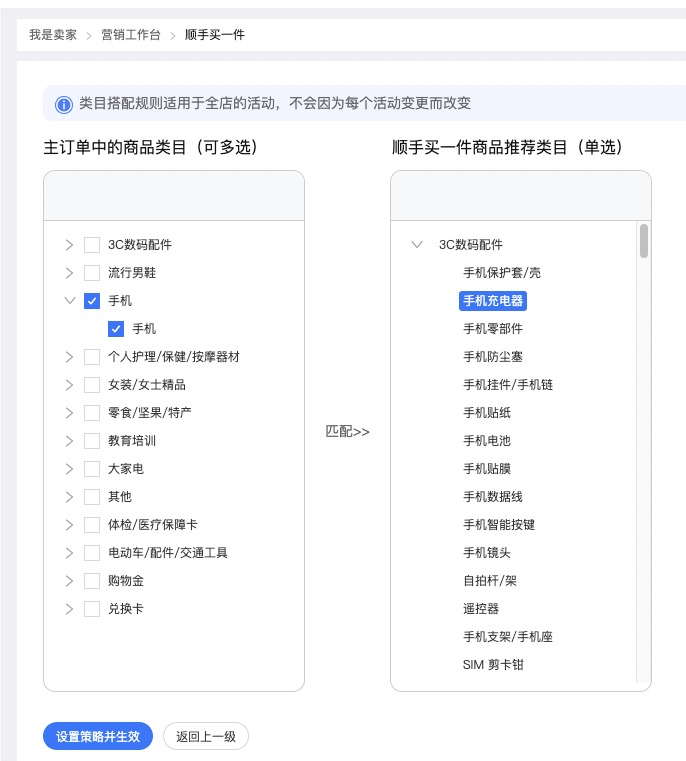The image size is (686, 761).
Task: Check the 个人护理/保健/按摩器材 checkbox
Action: [92, 357]
